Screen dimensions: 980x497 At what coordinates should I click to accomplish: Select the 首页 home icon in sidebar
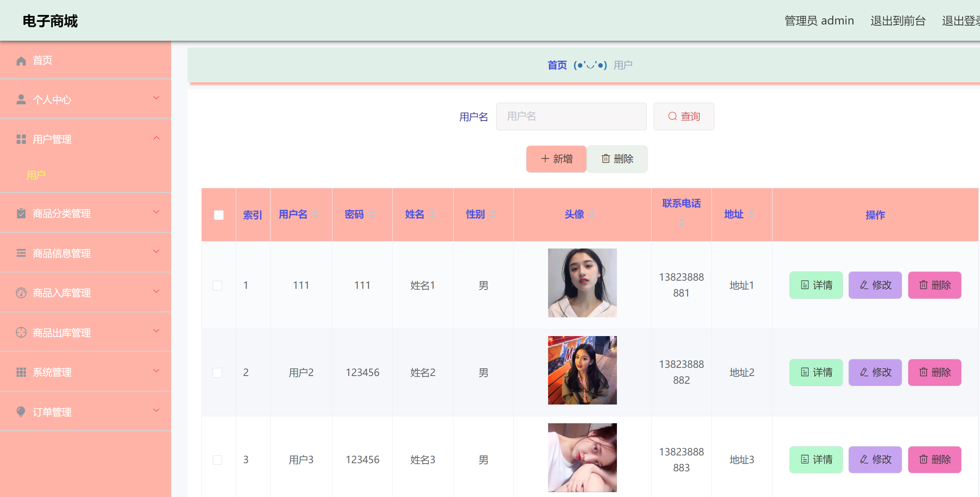pyautogui.click(x=21, y=60)
